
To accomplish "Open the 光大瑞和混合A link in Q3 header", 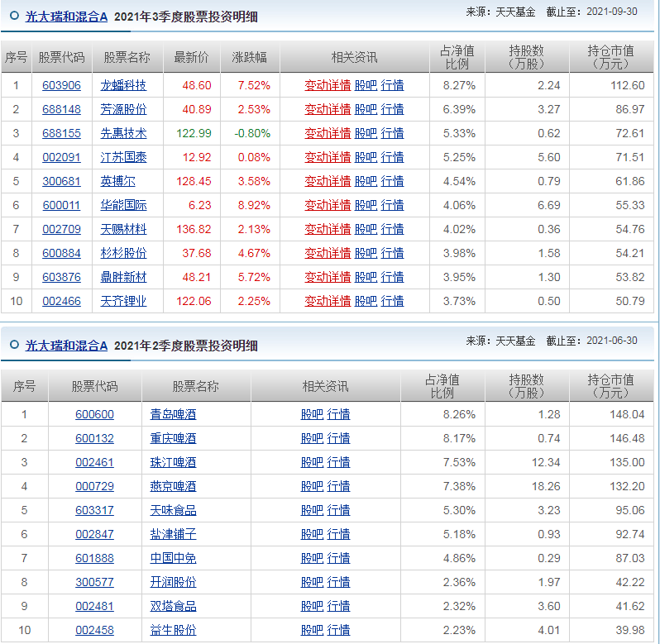I will pos(66,17).
